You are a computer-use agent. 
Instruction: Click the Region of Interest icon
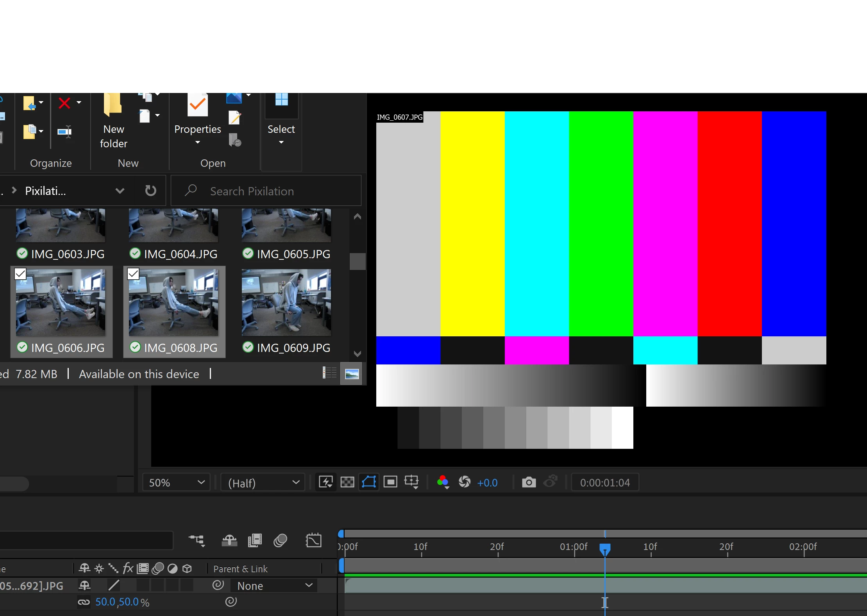tap(390, 482)
